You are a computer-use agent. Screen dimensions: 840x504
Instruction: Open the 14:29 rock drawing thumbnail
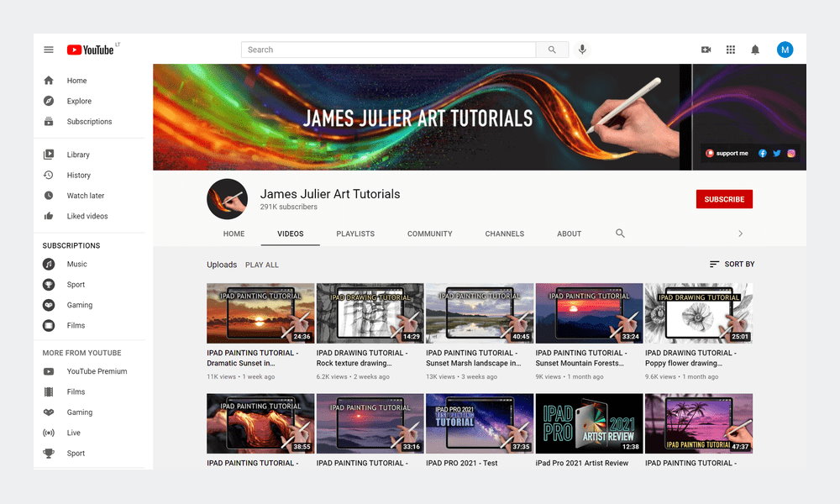370,313
